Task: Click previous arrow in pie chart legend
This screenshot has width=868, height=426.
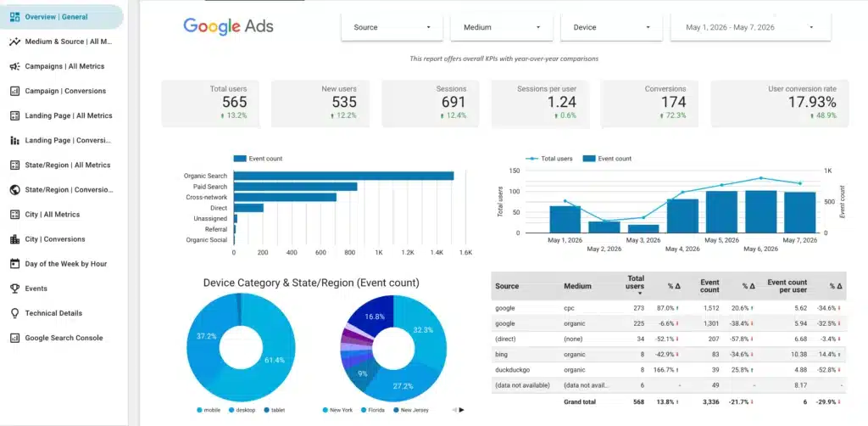Action: pos(454,410)
